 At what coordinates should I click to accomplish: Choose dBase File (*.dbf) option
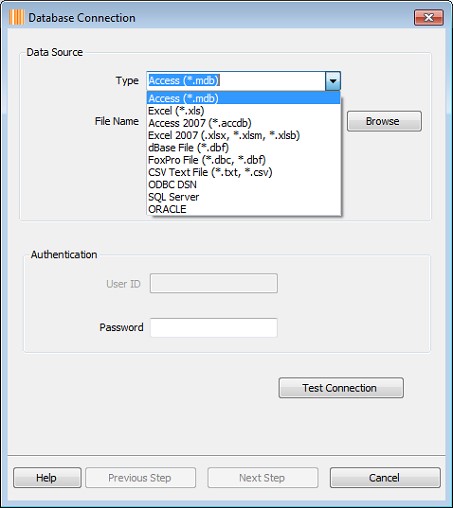click(244, 148)
